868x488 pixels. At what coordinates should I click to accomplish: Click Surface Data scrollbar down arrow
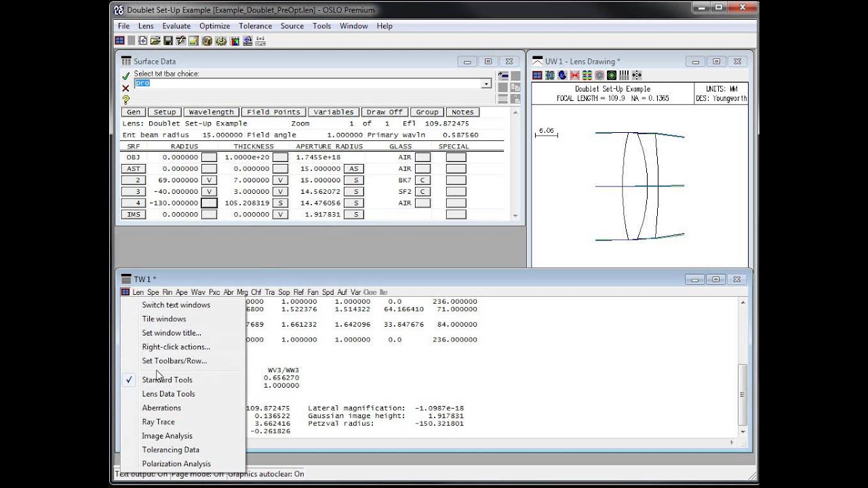coord(515,216)
